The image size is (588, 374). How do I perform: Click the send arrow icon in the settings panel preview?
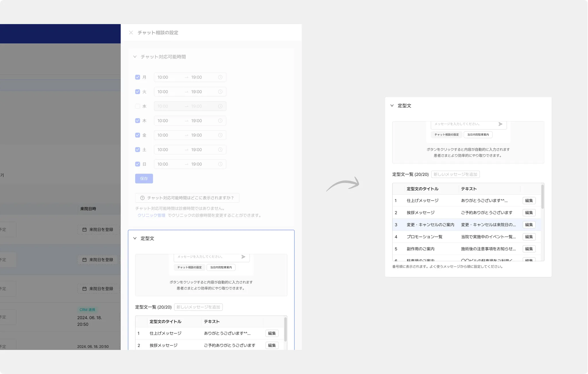pyautogui.click(x=243, y=257)
